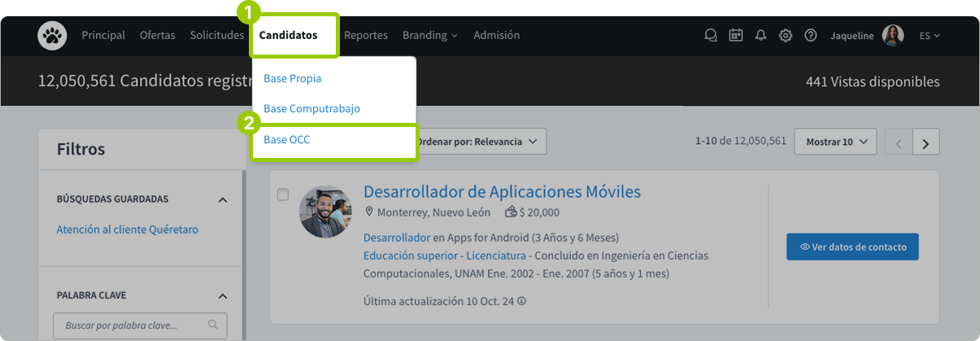Image resolution: width=980 pixels, height=341 pixels.
Task: Focus the Buscar por palabra clave field
Action: (x=138, y=325)
